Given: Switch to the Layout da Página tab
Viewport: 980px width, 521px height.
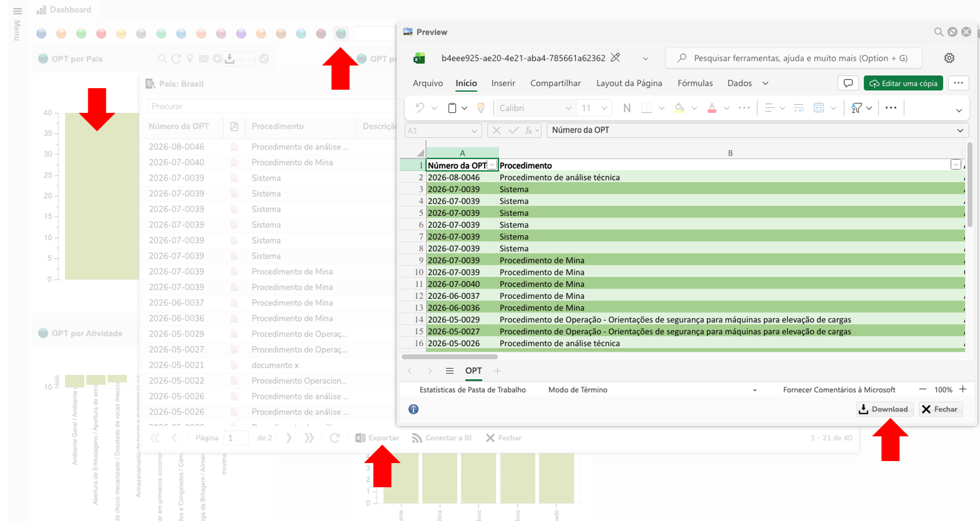Looking at the screenshot, I should (629, 83).
